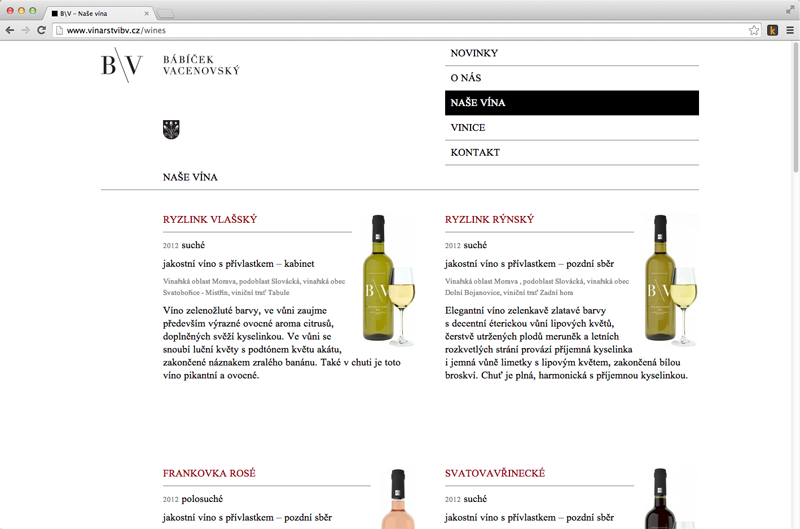Click the Ryzlink rýnský bottle image
The image size is (800, 529).
pos(670,280)
